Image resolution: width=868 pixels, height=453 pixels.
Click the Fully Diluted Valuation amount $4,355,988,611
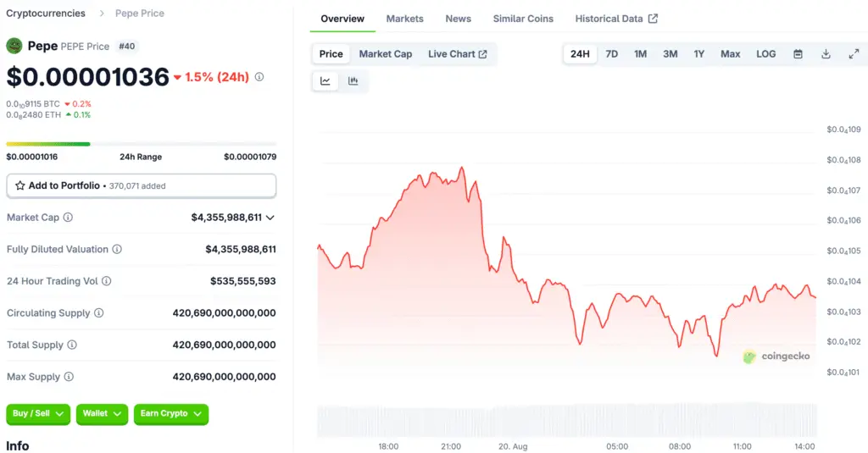click(241, 250)
